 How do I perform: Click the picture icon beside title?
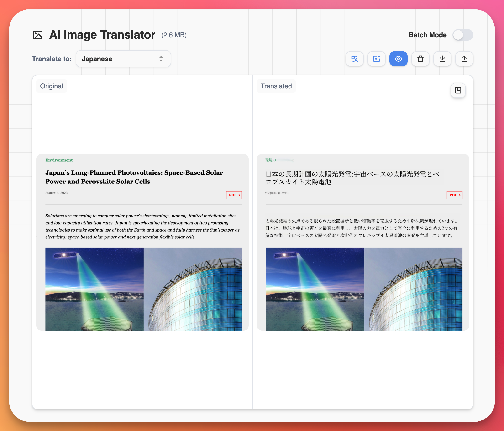(x=38, y=35)
